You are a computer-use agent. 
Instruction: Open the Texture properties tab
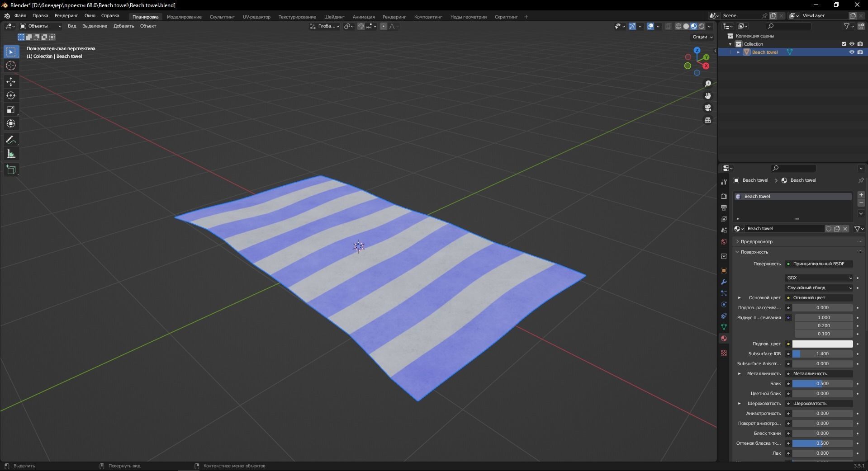(x=724, y=353)
